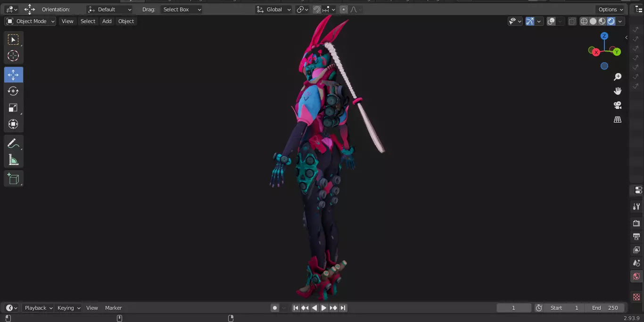The width and height of the screenshot is (644, 322).
Task: Switch perspective/orthographic grid icon
Action: (618, 119)
